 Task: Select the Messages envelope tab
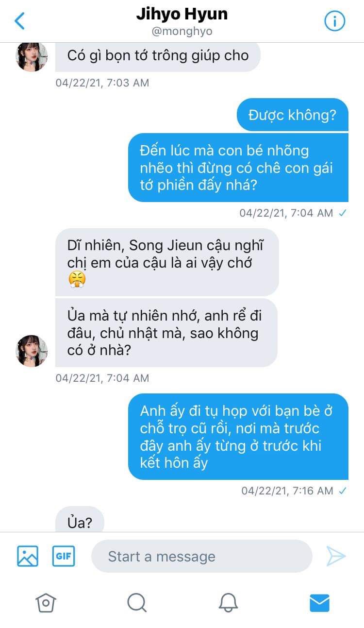pyautogui.click(x=319, y=603)
